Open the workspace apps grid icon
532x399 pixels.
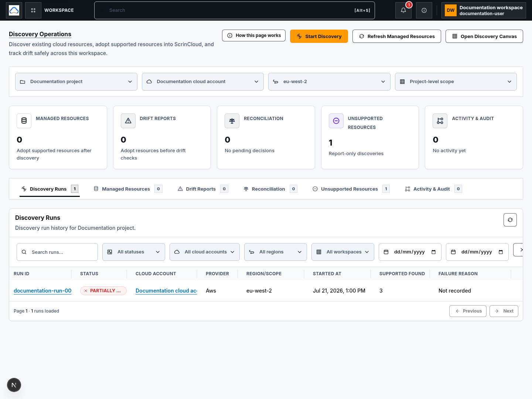[x=33, y=10]
